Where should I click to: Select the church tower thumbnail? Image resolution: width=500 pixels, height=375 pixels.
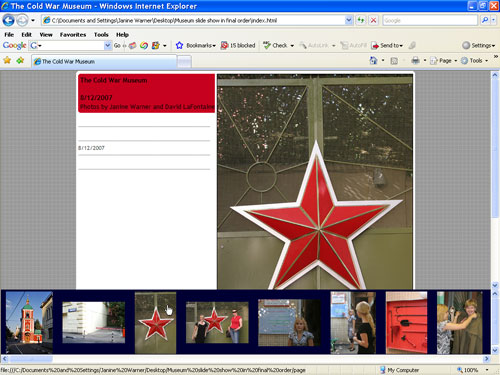point(29,322)
